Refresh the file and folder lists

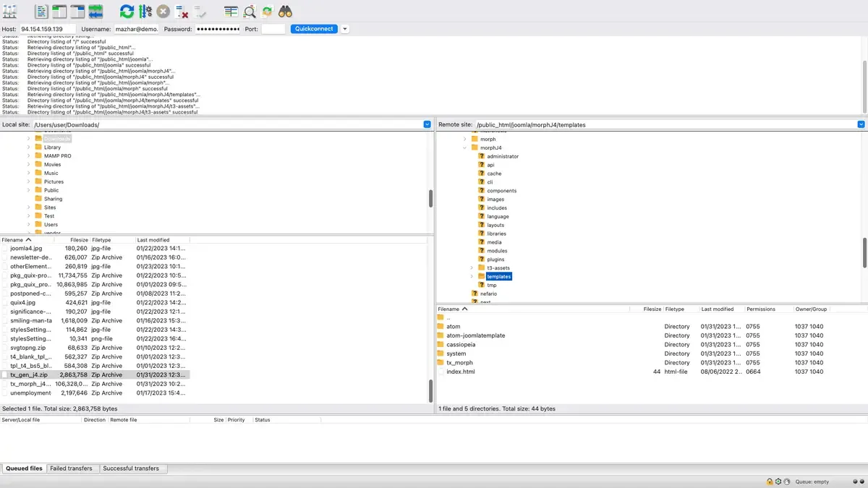(x=127, y=12)
